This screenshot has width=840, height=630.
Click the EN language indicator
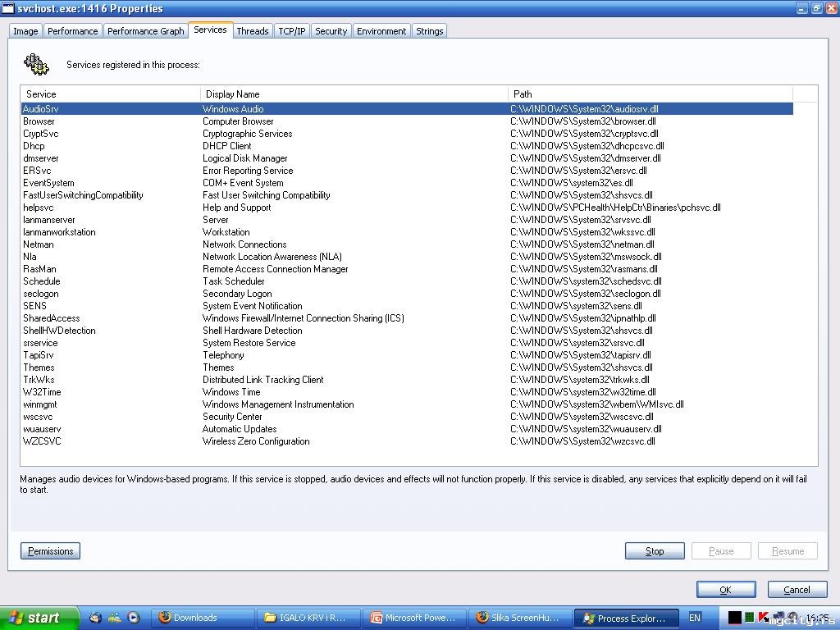(x=695, y=618)
